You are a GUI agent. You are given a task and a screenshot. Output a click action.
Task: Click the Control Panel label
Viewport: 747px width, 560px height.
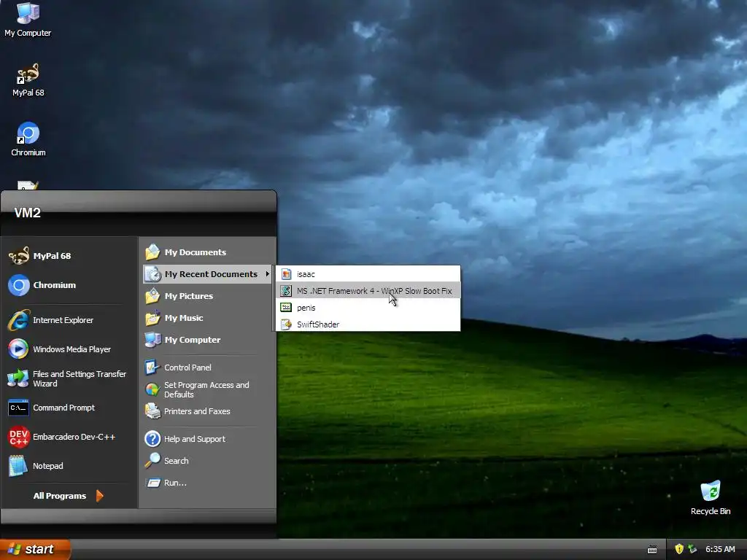click(187, 367)
